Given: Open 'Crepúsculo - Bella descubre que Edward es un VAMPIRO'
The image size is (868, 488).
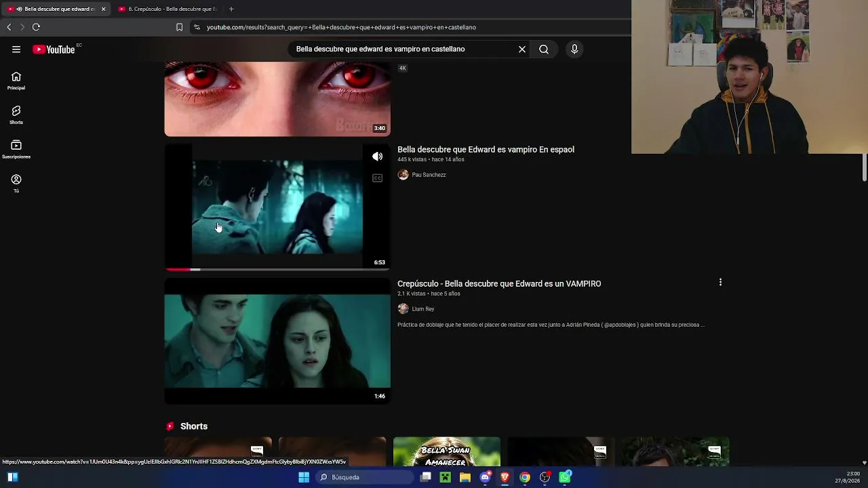Looking at the screenshot, I should coord(499,283).
